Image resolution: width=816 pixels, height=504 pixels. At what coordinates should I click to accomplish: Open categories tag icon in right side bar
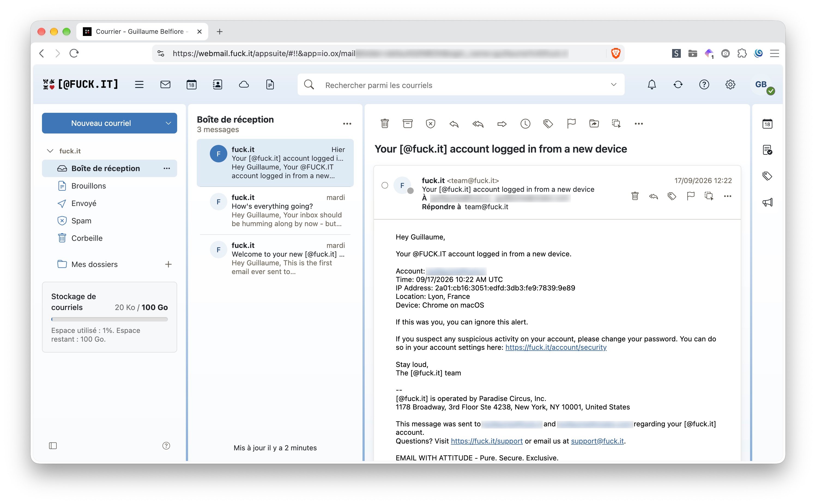click(767, 176)
